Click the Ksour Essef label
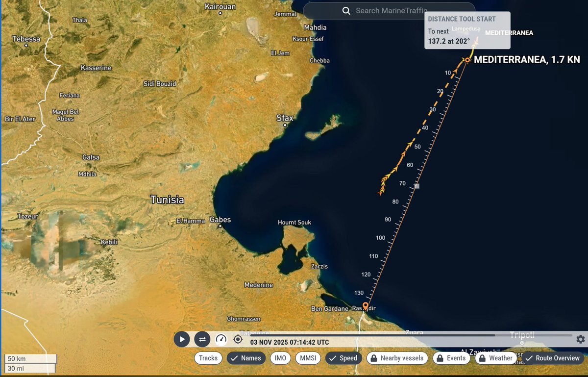The height and width of the screenshot is (377, 588). pos(308,39)
